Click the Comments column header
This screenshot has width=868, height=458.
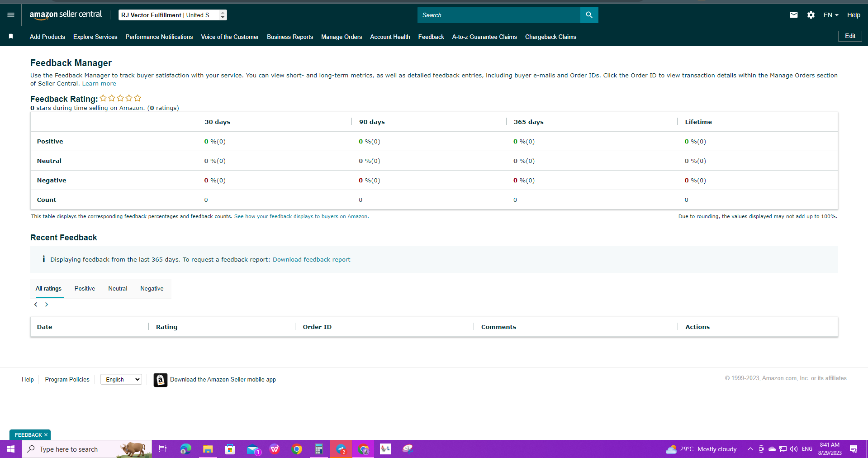pos(498,327)
